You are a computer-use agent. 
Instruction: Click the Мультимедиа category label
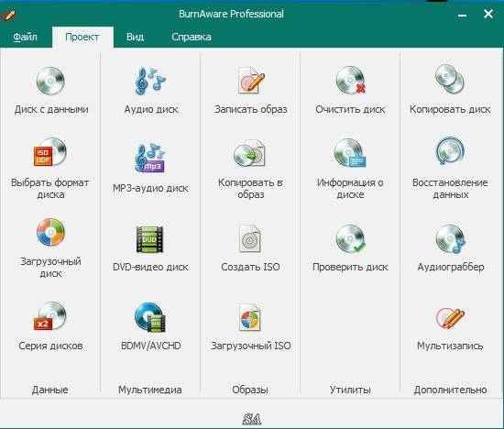click(x=150, y=390)
